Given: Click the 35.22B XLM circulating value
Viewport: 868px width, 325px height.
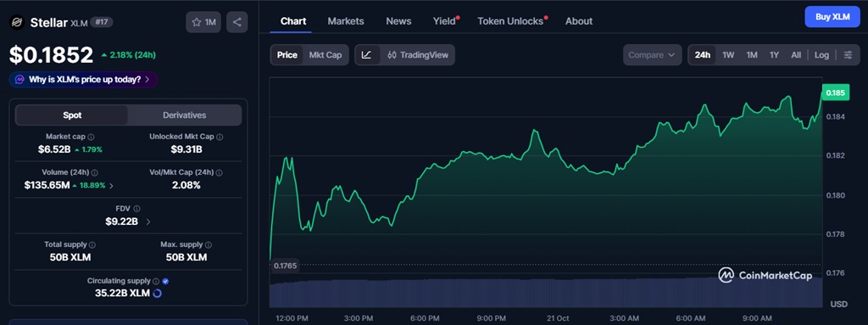Looking at the screenshot, I should click(122, 294).
